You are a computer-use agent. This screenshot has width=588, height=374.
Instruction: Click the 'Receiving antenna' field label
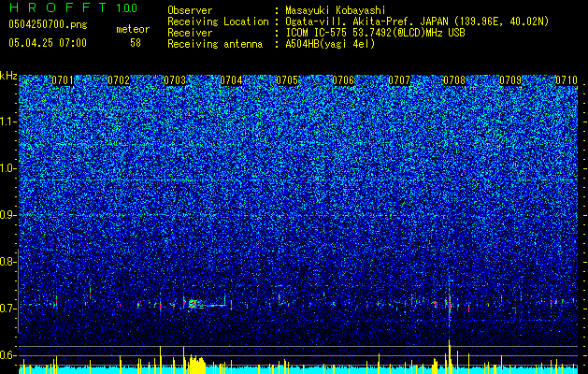click(215, 44)
